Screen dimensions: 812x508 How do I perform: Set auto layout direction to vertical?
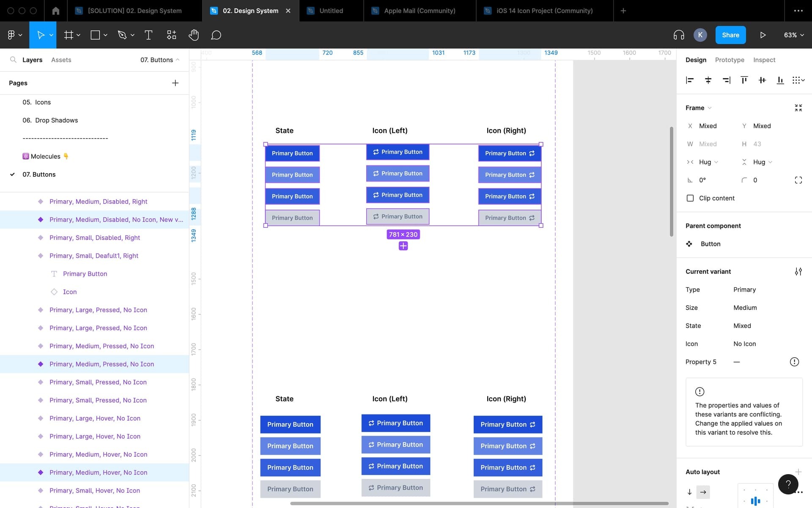(x=689, y=492)
